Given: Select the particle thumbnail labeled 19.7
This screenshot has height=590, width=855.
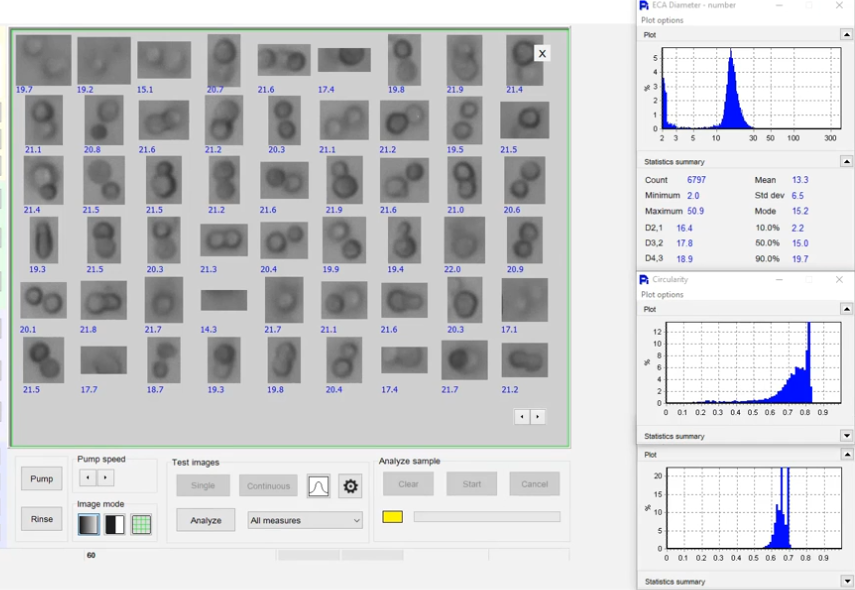Looking at the screenshot, I should click(44, 59).
